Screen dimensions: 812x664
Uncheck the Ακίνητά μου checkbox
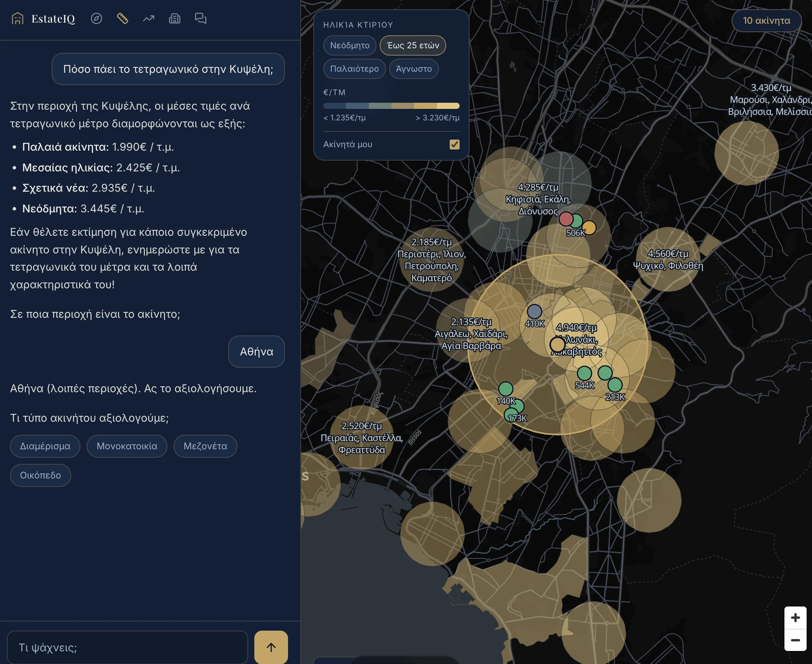pyautogui.click(x=455, y=144)
